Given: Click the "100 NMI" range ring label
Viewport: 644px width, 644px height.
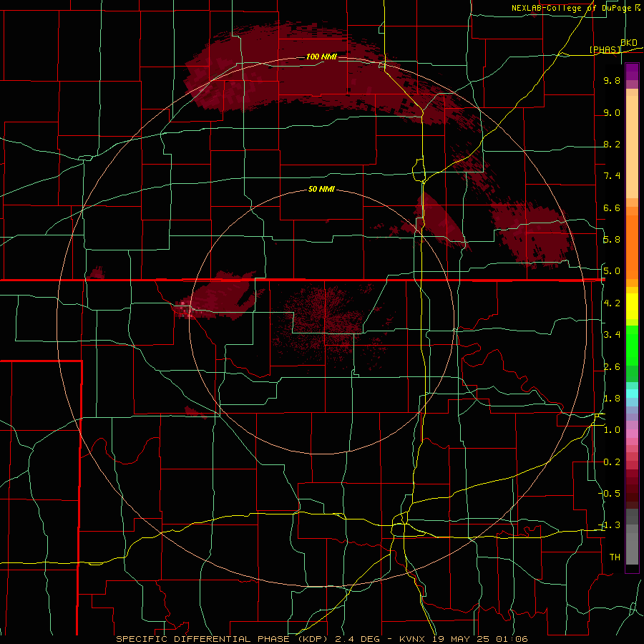Looking at the screenshot, I should tap(321, 57).
